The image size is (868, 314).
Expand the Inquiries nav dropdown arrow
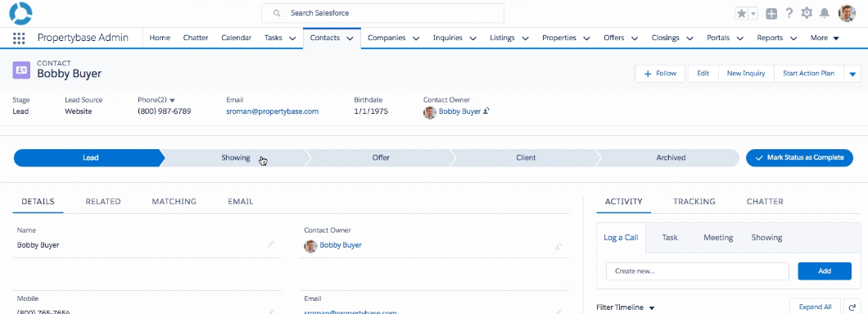coord(472,39)
